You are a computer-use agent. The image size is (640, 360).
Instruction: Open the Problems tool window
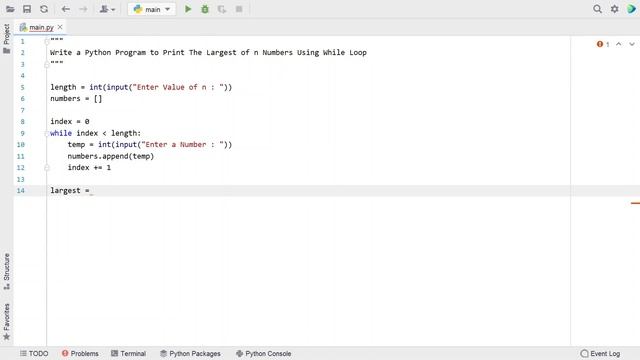coord(80,353)
